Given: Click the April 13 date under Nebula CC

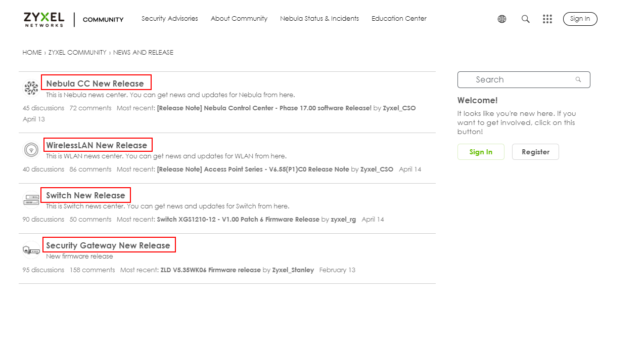Looking at the screenshot, I should point(34,119).
